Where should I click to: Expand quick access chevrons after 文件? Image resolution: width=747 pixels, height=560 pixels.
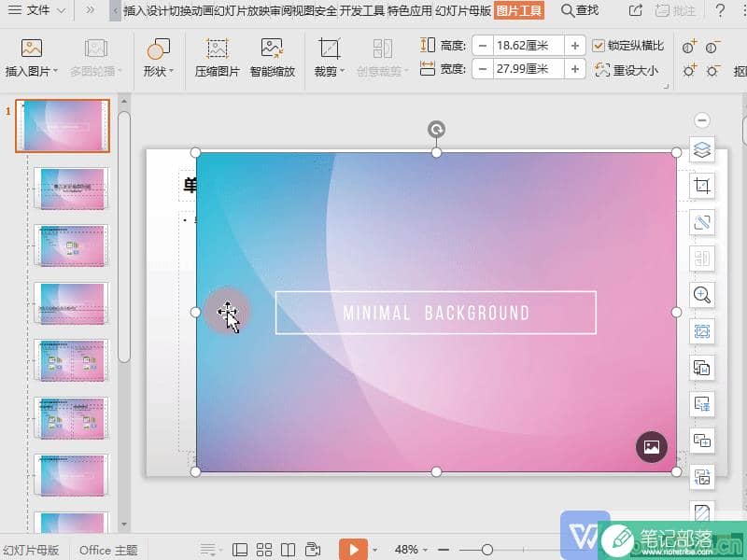pyautogui.click(x=89, y=10)
